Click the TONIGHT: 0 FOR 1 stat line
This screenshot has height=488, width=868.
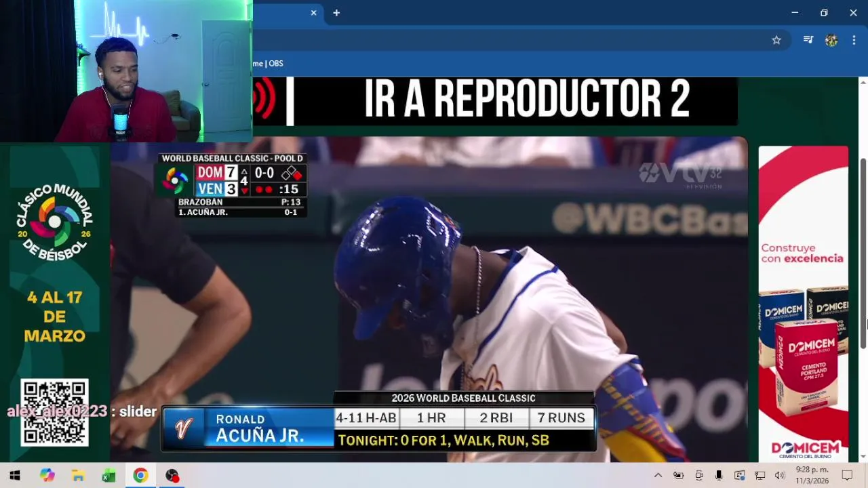(443, 441)
